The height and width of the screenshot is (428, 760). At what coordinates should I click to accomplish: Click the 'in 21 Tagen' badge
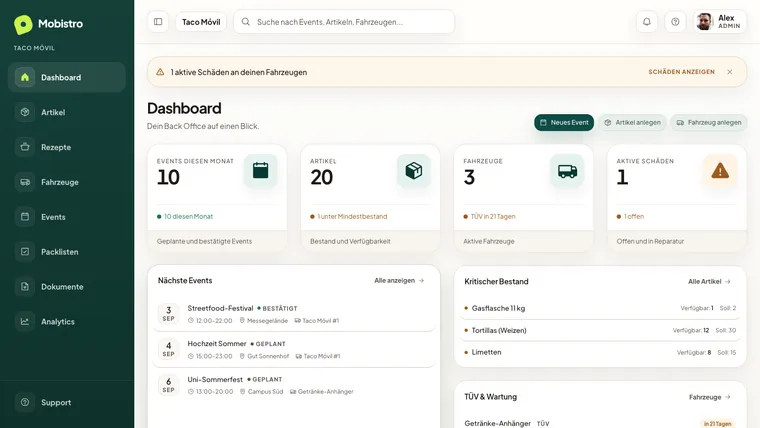pos(717,424)
